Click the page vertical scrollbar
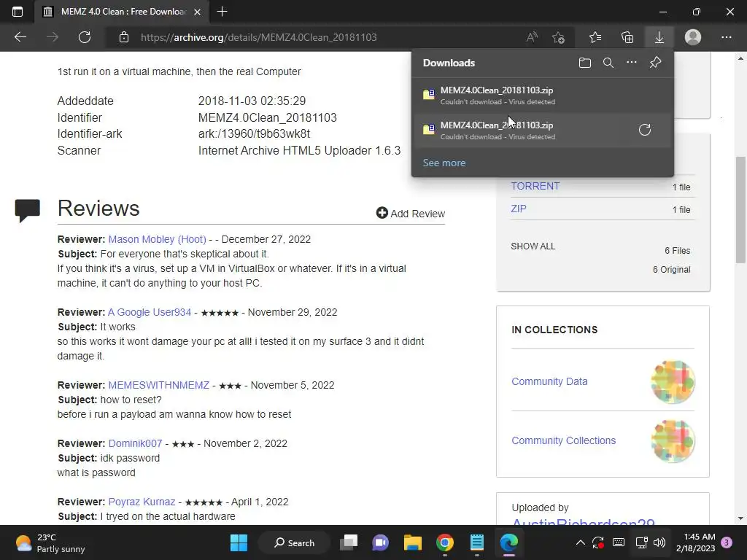 (740, 209)
